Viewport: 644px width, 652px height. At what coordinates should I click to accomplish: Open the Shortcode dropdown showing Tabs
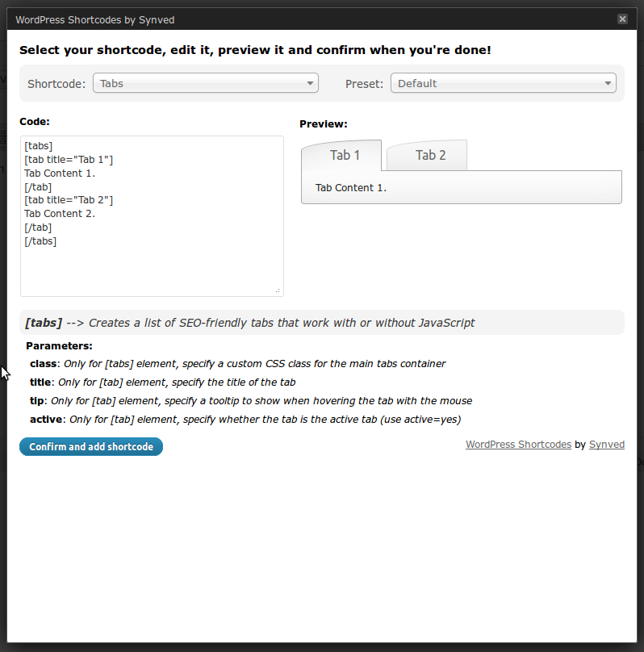206,83
